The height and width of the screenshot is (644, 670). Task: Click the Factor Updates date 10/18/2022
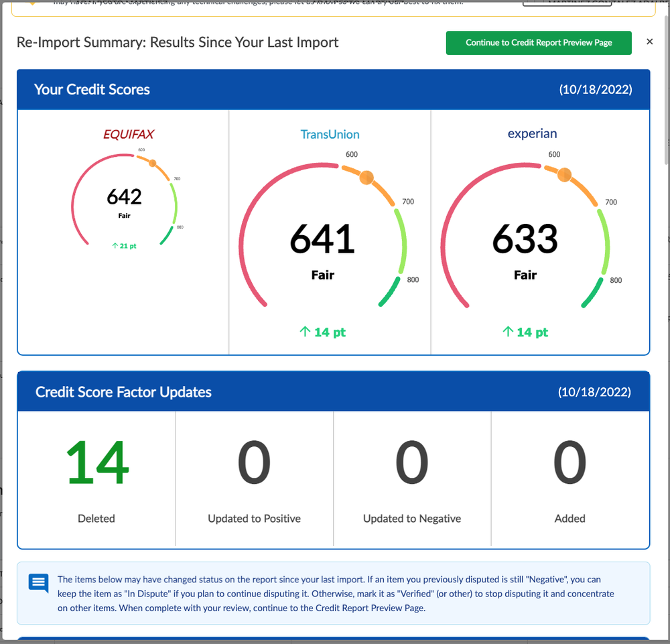tap(594, 392)
